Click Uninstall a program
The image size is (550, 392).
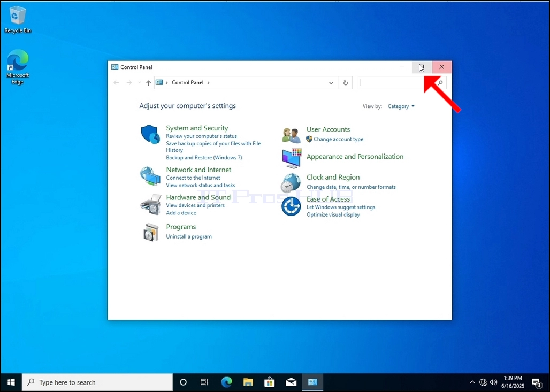pos(189,237)
